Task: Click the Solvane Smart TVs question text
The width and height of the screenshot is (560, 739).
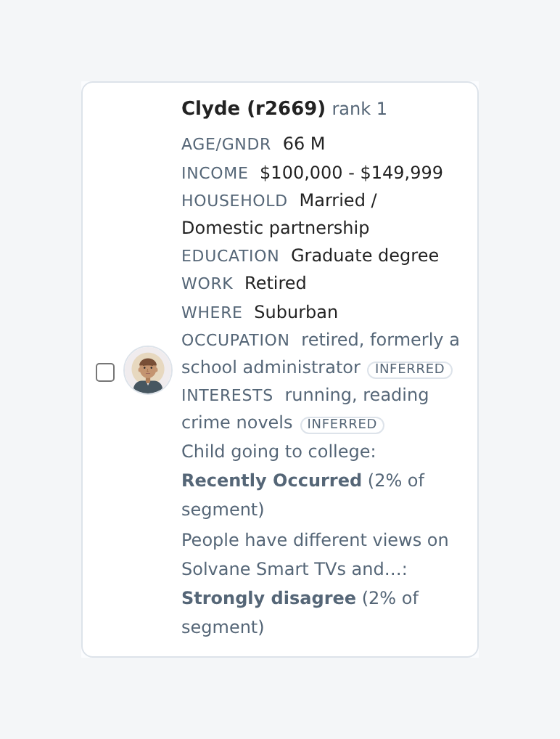Action: click(x=315, y=555)
